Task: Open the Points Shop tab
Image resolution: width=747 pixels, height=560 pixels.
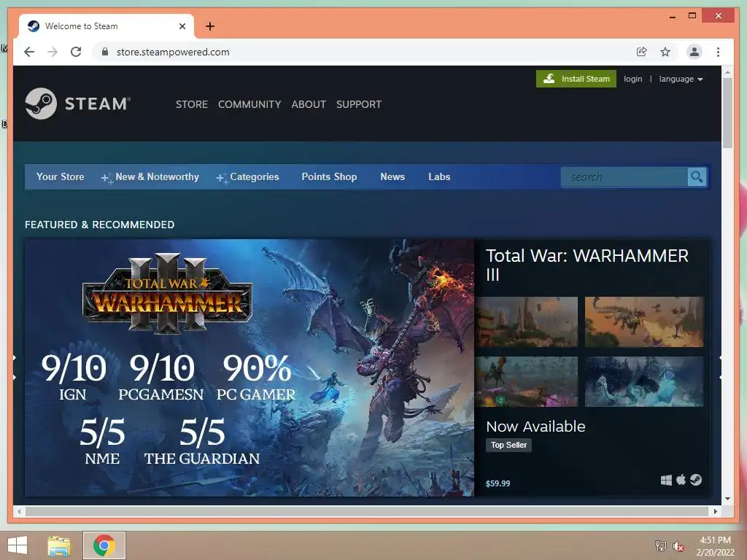Action: (329, 176)
